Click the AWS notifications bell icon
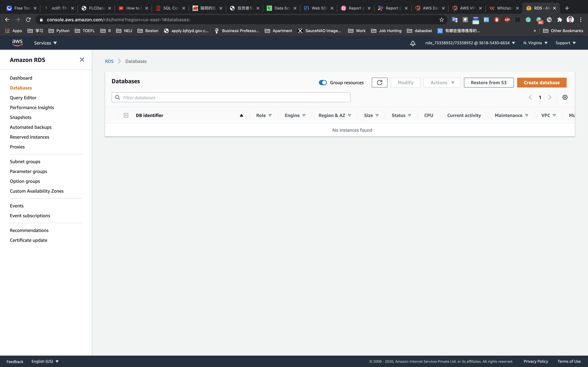 (x=413, y=43)
